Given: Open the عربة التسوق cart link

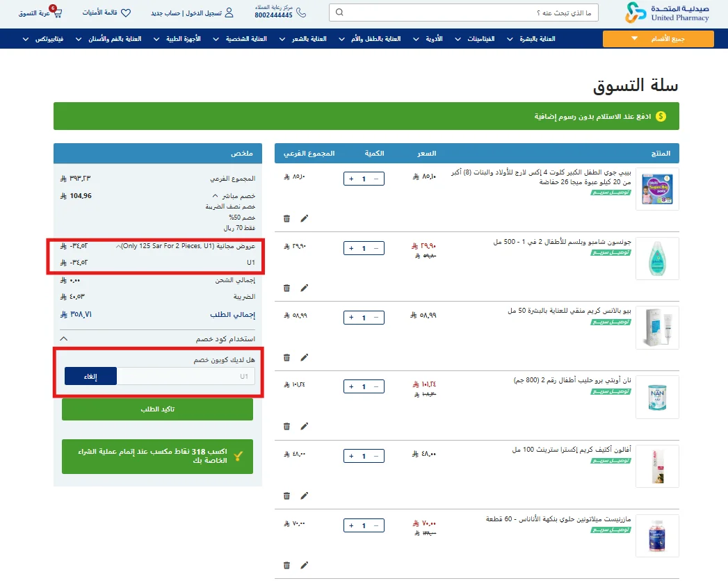Looking at the screenshot, I should pyautogui.click(x=34, y=13).
